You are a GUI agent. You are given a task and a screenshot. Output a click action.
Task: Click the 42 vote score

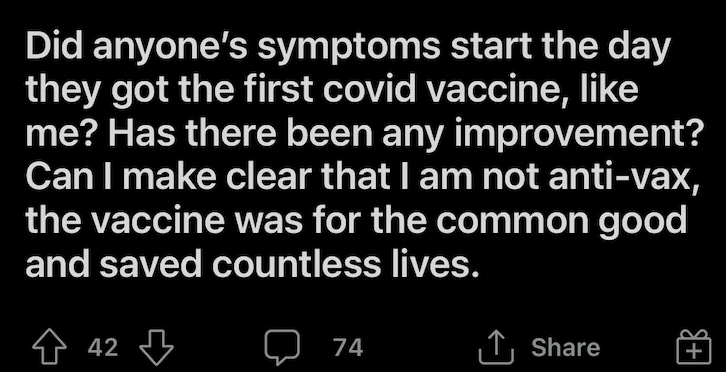coord(103,347)
